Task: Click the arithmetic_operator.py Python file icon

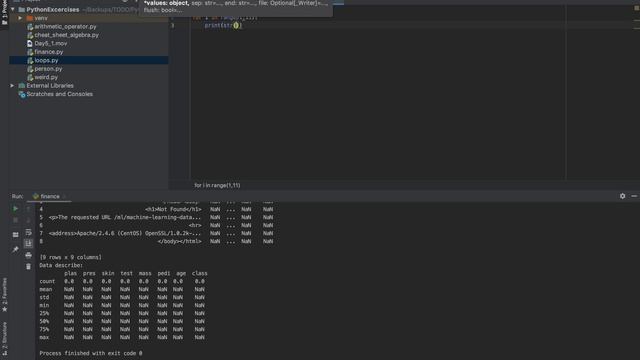Action: pos(30,27)
